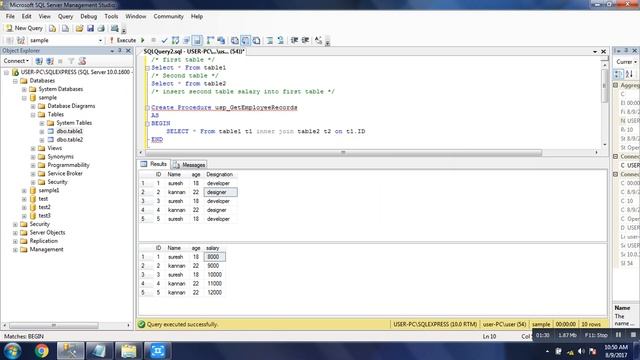The image size is (640, 360).
Task: Click the green Debug play arrow
Action: tap(143, 40)
